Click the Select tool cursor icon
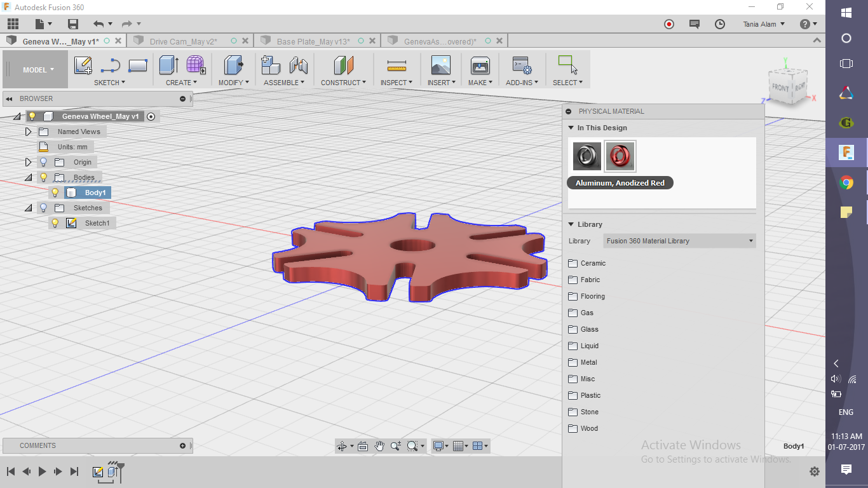The height and width of the screenshot is (488, 868). (x=567, y=65)
